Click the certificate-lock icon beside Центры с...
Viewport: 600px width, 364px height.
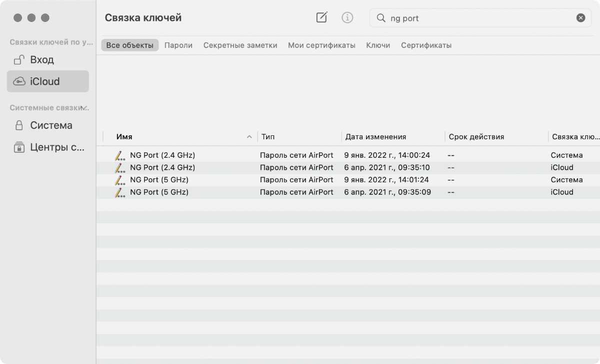tap(19, 147)
